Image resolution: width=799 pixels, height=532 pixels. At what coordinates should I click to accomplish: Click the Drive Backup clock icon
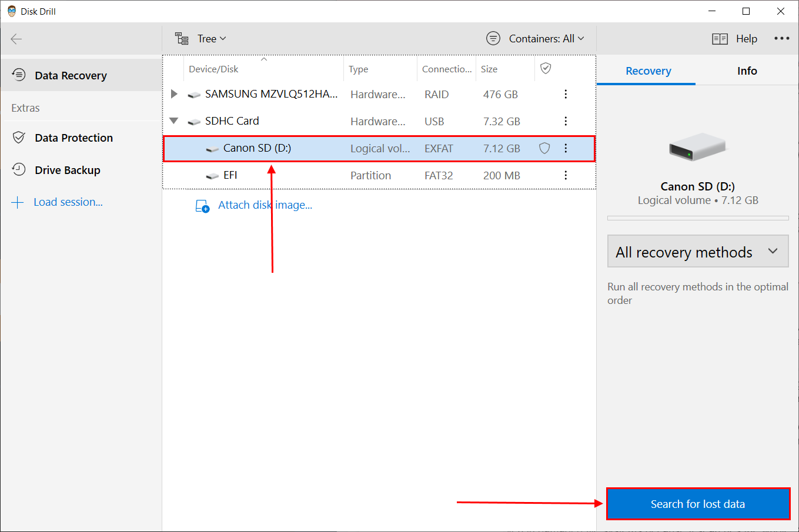19,169
